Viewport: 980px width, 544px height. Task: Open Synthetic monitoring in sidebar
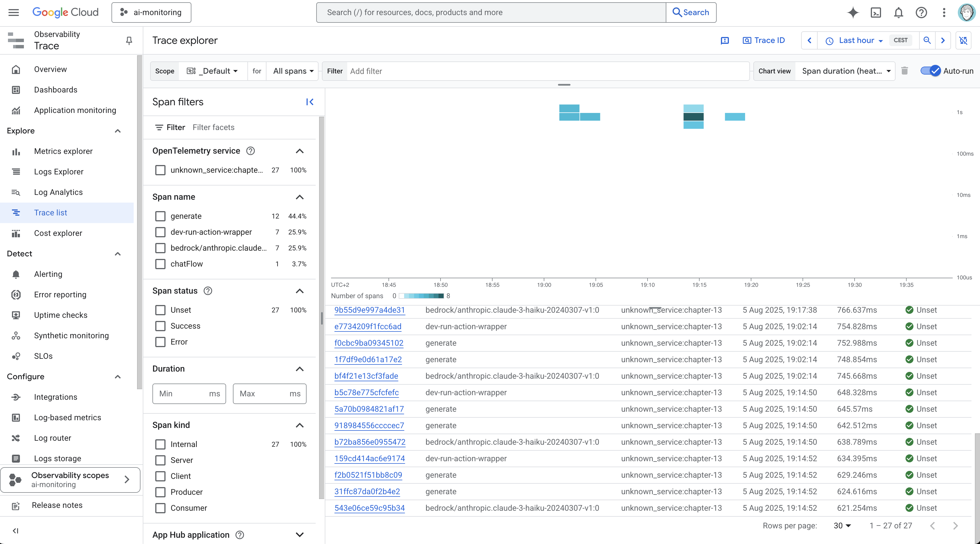coord(71,335)
